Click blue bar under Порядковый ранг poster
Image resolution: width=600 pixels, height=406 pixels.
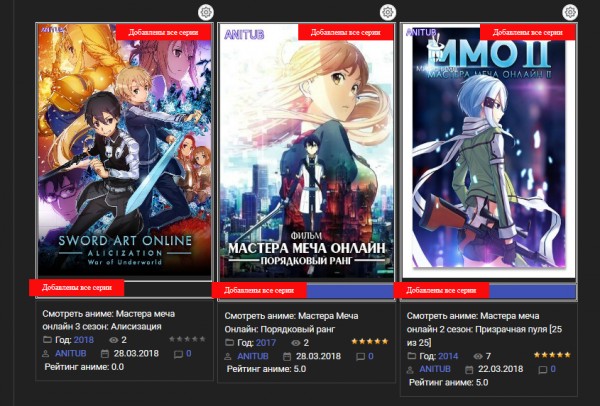coord(350,291)
